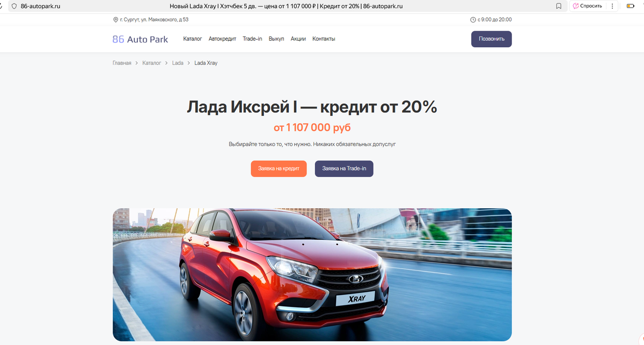Click the Позвонить button
The height and width of the screenshot is (345, 644).
492,39
